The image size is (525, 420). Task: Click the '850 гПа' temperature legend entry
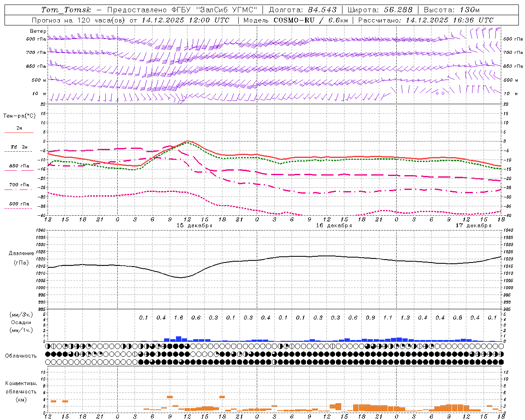[x=19, y=166]
